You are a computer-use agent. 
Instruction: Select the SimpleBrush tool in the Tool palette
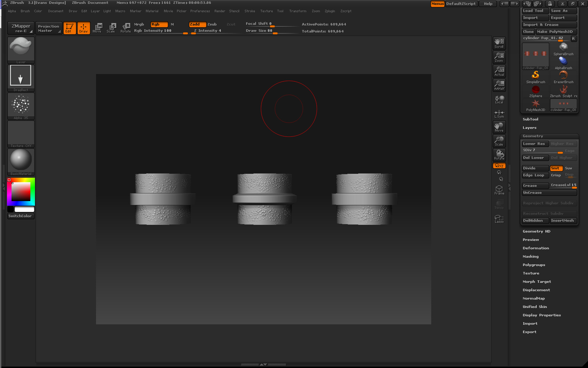coord(535,77)
